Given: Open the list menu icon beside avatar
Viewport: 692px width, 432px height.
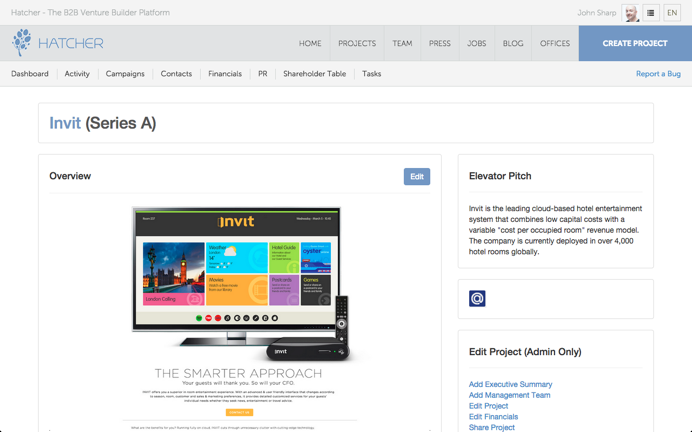Looking at the screenshot, I should [651, 13].
